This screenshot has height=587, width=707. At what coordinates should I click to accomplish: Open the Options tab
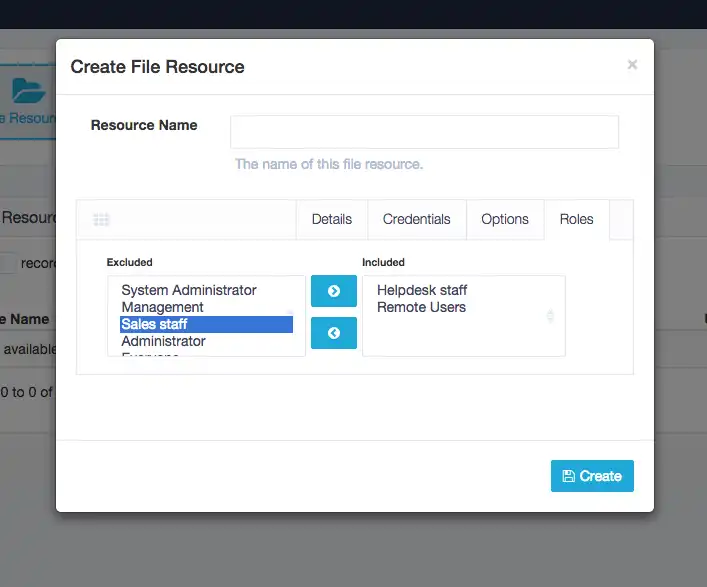(x=505, y=220)
